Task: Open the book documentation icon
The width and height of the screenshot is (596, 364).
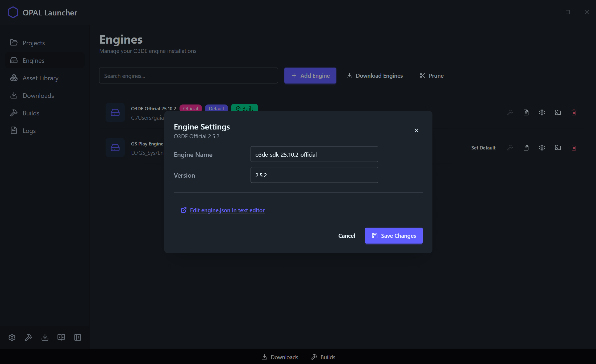Action: [x=61, y=337]
